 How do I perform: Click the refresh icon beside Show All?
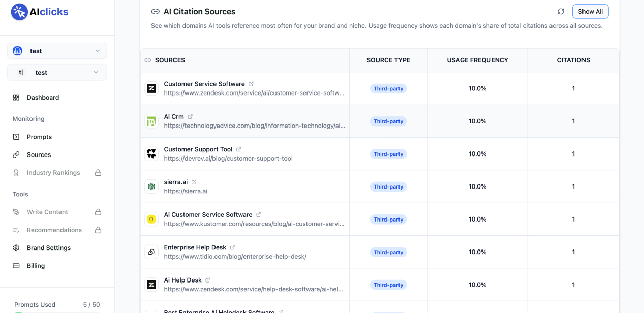(561, 12)
